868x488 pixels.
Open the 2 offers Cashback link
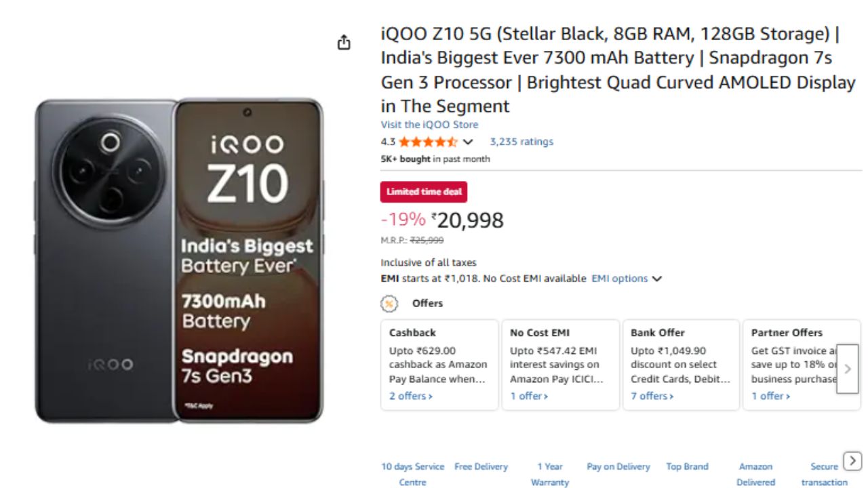410,396
